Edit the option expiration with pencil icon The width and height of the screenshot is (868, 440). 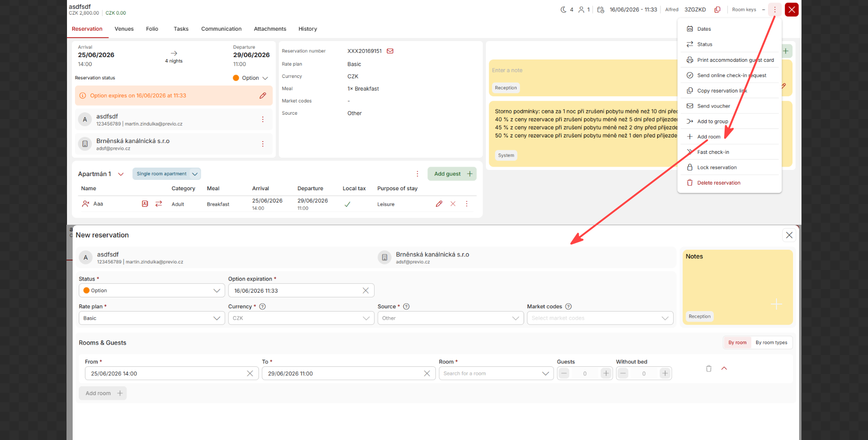(263, 95)
